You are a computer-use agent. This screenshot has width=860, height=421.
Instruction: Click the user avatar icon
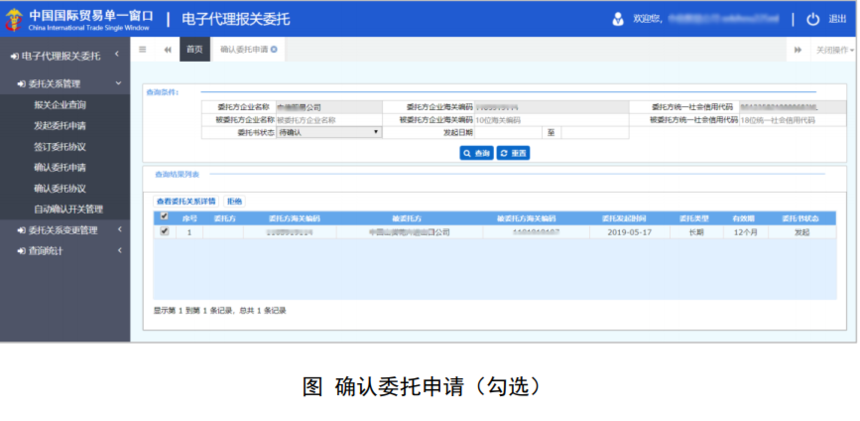pyautogui.click(x=617, y=19)
